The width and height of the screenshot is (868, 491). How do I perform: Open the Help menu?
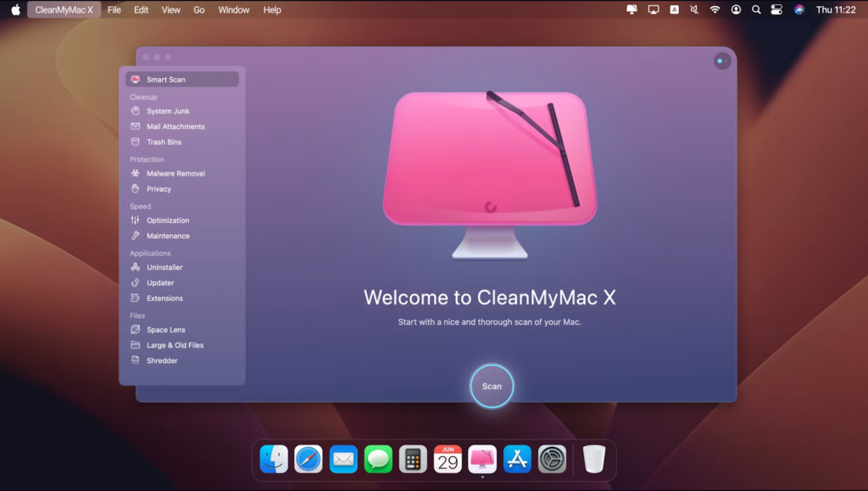coord(272,9)
